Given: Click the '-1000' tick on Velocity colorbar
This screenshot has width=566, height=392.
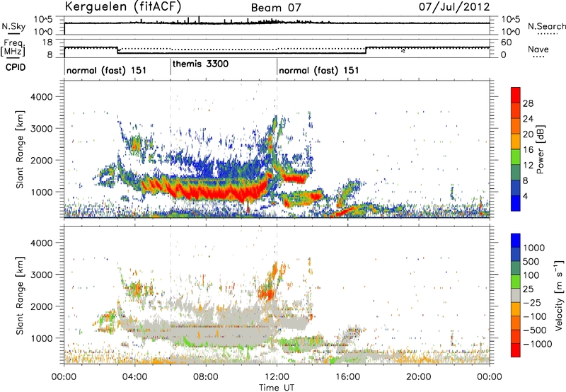Looking at the screenshot, I should pyautogui.click(x=538, y=344).
